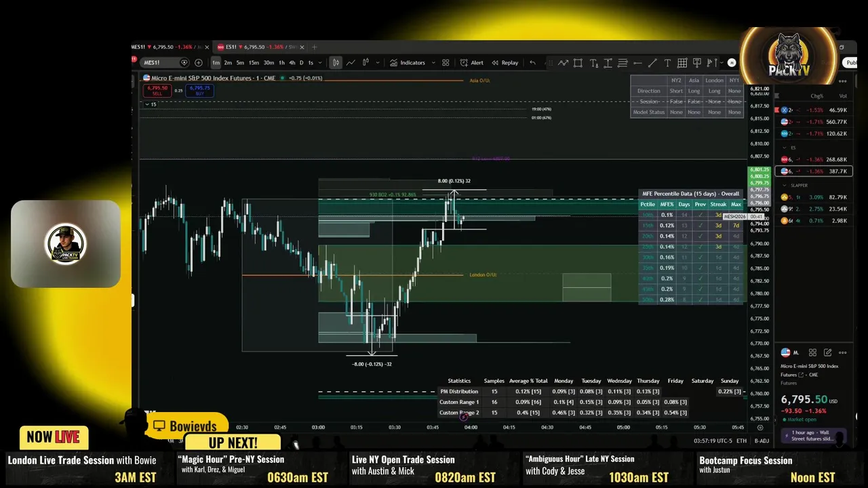868x488 pixels.
Task: Create an Alert from the toolbar
Action: pos(472,62)
